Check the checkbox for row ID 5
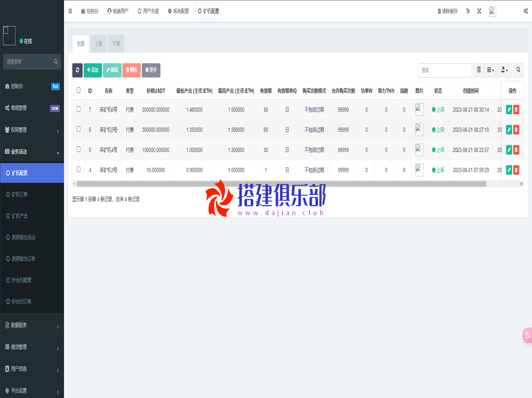The image size is (532, 398). pos(79,149)
